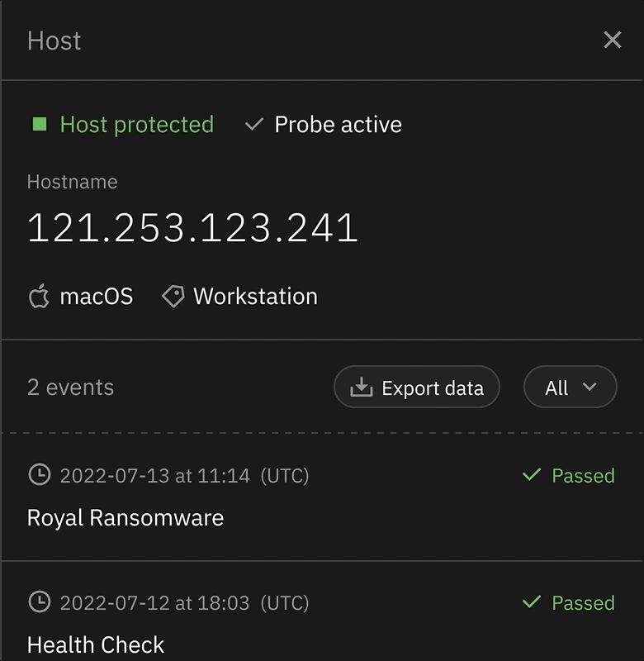Viewport: 644px width, 661px height.
Task: Click the clock icon for Health Check event
Action: point(39,602)
